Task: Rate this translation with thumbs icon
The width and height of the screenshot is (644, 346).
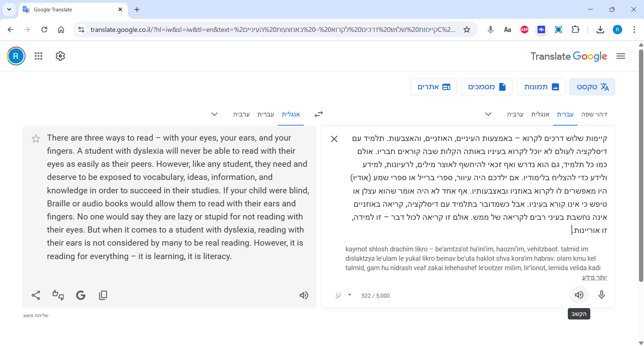Action: (x=58, y=295)
